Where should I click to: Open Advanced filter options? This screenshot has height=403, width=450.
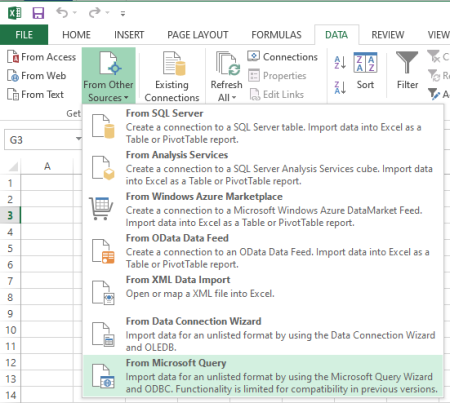[x=438, y=94]
